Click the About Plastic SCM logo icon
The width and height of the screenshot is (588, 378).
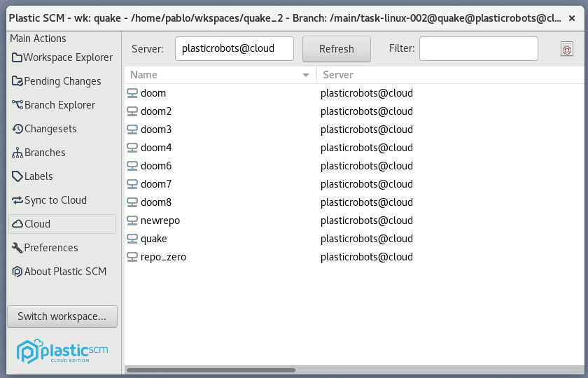point(17,272)
